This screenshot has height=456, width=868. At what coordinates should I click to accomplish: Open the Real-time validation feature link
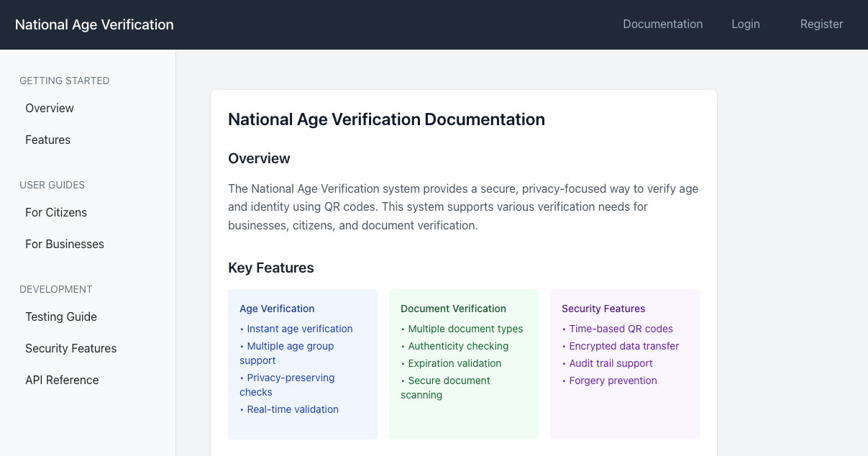pyautogui.click(x=293, y=409)
